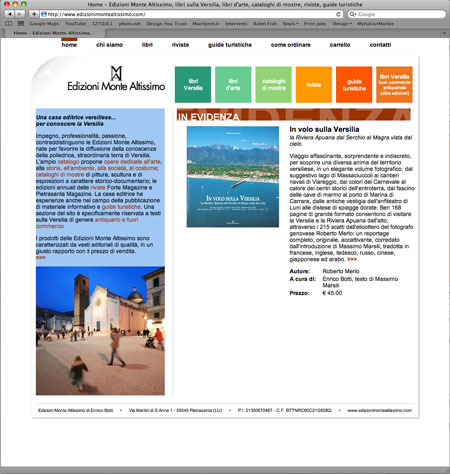Click the www.edizionimontealtissimo.com footer link
The width and height of the screenshot is (450, 474).
pos(379,410)
